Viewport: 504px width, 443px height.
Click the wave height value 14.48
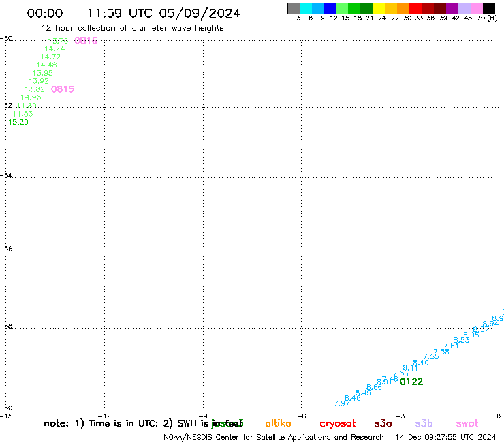pos(46,65)
